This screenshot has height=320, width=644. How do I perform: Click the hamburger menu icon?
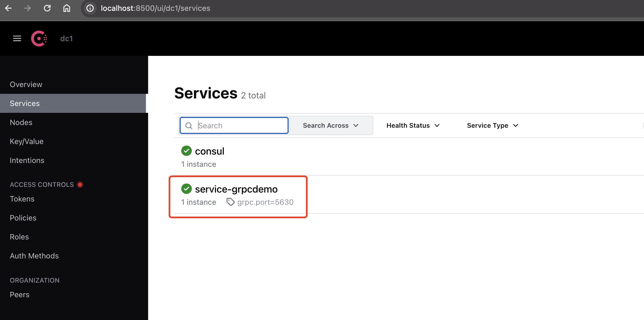click(17, 39)
